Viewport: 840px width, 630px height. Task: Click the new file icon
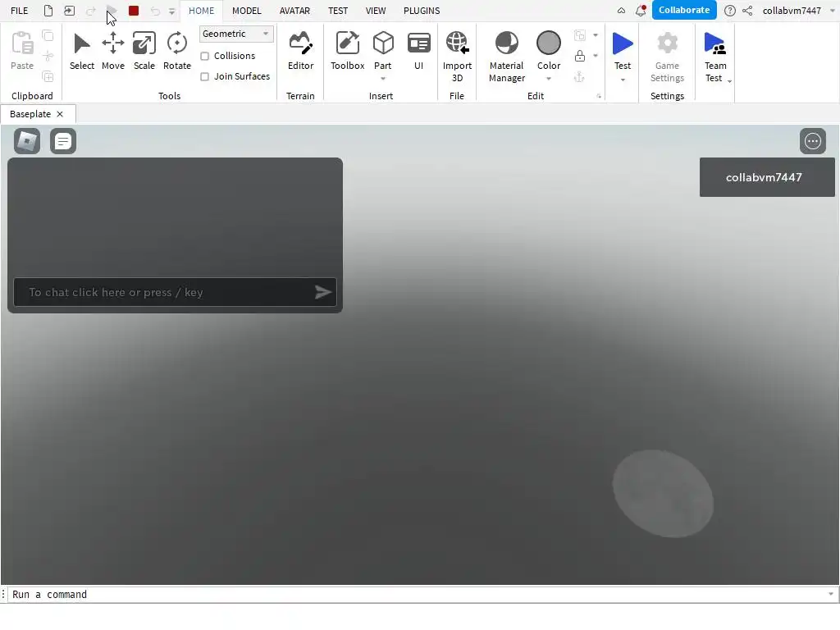point(48,11)
